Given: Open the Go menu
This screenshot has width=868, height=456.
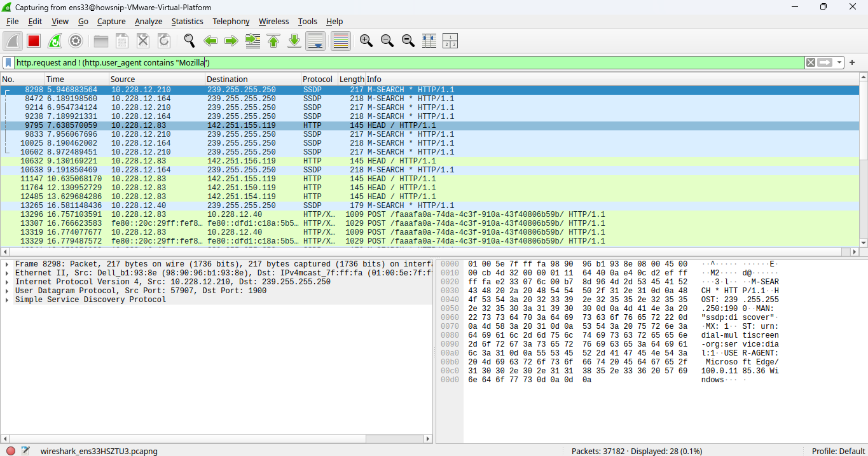Looking at the screenshot, I should [83, 21].
